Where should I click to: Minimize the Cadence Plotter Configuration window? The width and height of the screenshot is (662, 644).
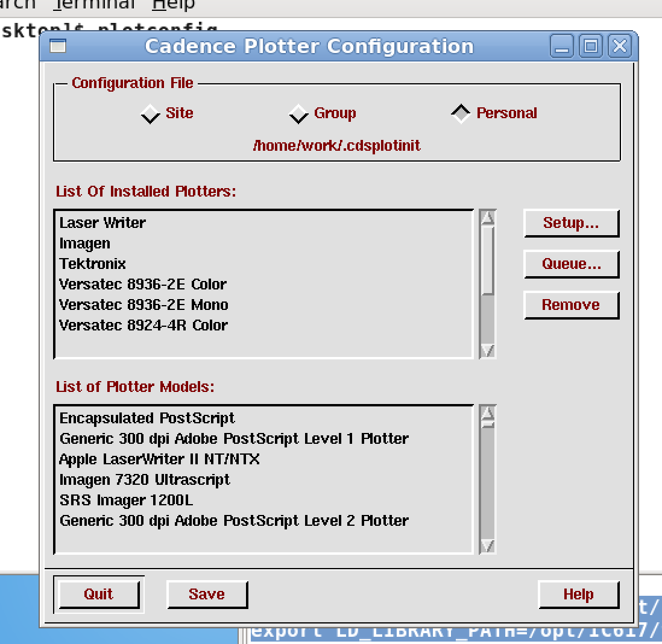tap(561, 46)
